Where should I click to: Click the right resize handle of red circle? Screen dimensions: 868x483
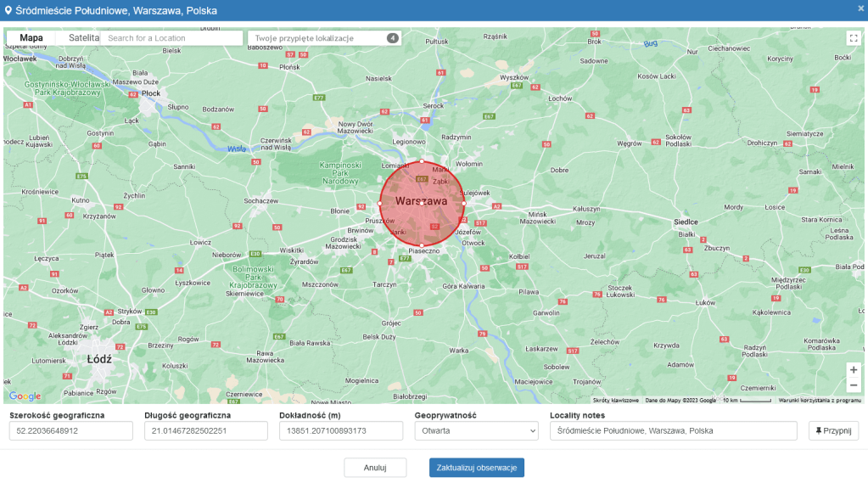(x=464, y=204)
